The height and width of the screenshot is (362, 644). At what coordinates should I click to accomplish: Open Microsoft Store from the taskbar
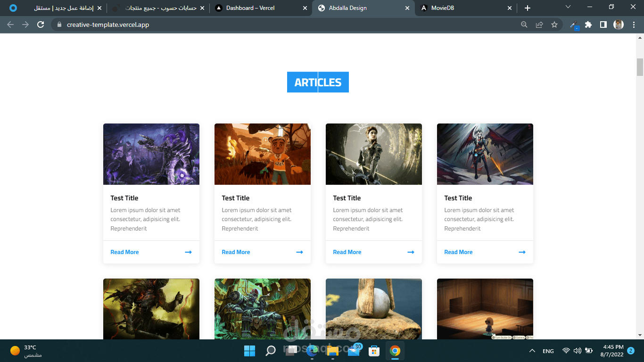pos(374,351)
